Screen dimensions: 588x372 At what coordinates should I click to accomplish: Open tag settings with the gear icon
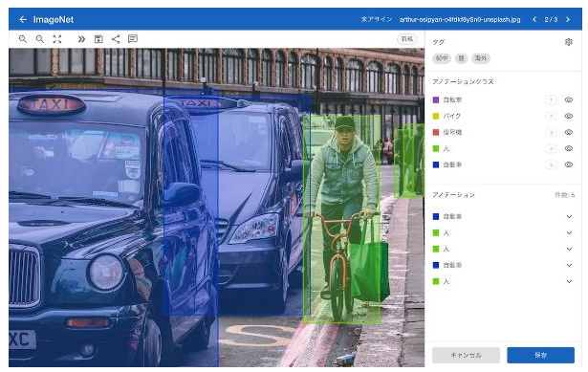tap(569, 42)
